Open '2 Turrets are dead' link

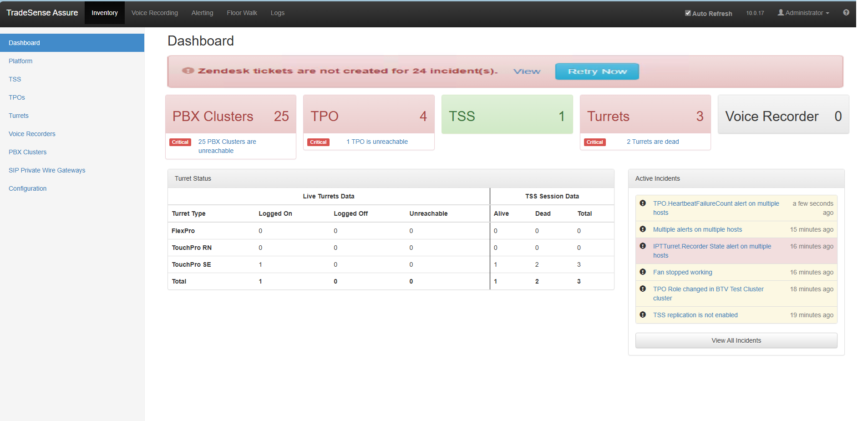pos(653,142)
